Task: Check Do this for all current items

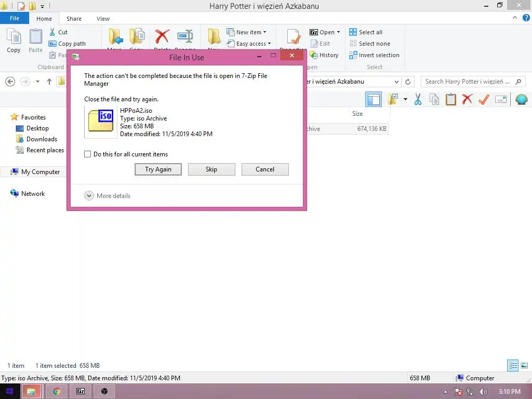Action: coord(87,154)
